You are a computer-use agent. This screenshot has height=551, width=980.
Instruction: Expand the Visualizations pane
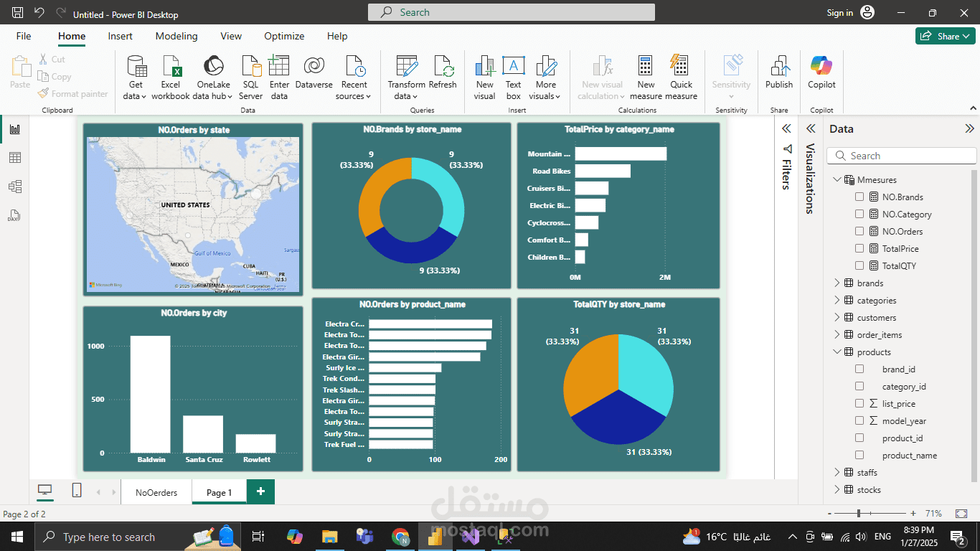[811, 128]
